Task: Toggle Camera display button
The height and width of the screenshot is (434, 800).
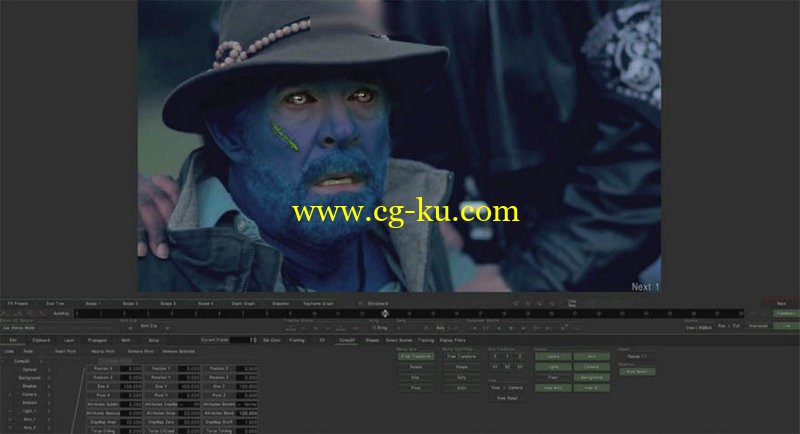Action: [x=591, y=367]
